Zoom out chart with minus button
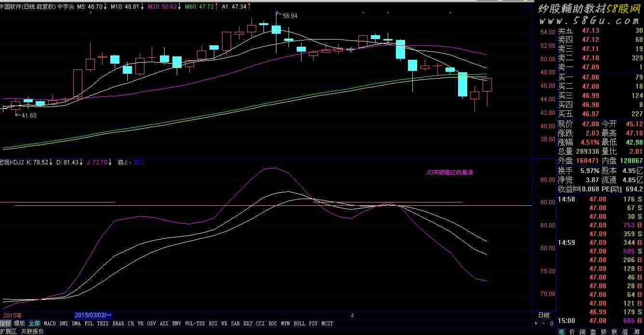Image resolution: width=644 pixels, height=335 pixels. pyautogui.click(x=544, y=323)
